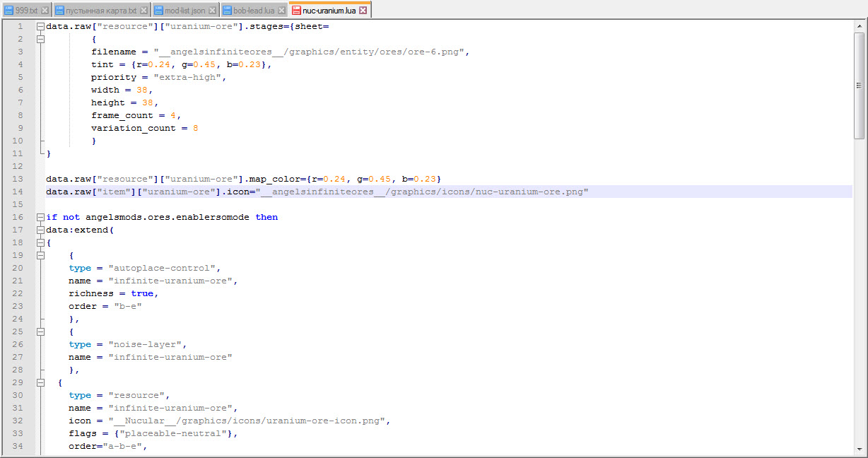The height and width of the screenshot is (458, 868).
Task: Click line number 14 in the margin
Action: [x=18, y=192]
